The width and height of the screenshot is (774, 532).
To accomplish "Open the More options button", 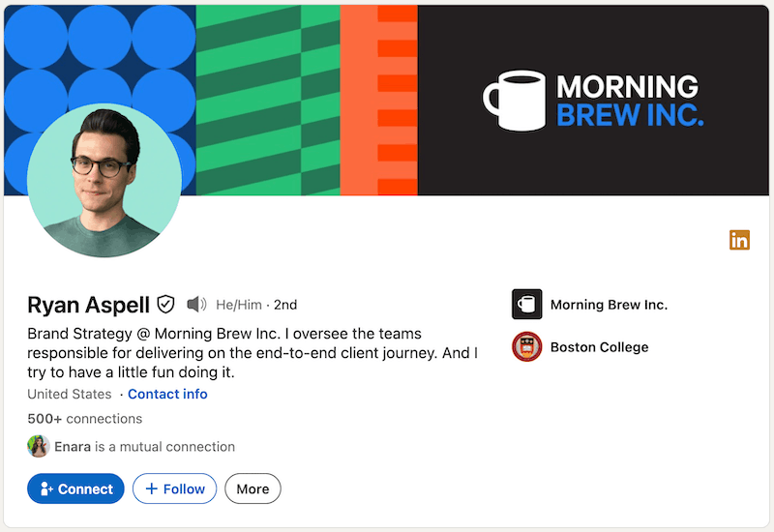I will click(253, 488).
